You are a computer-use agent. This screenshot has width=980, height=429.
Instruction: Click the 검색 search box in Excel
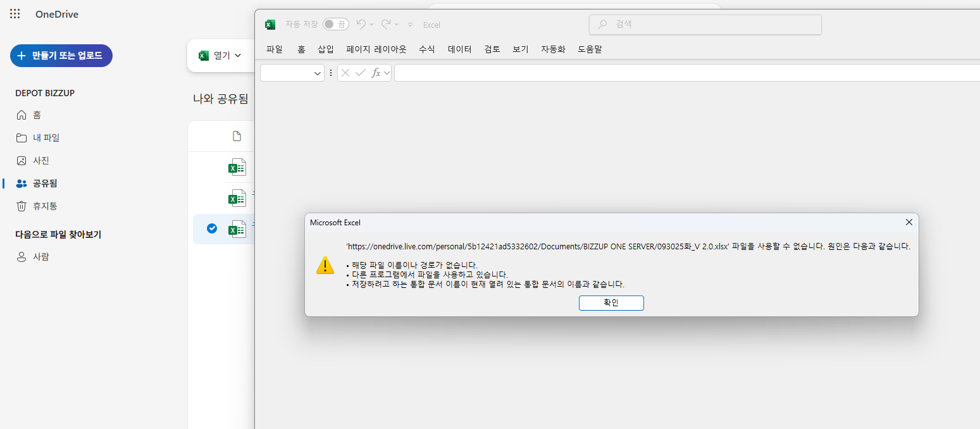point(705,25)
